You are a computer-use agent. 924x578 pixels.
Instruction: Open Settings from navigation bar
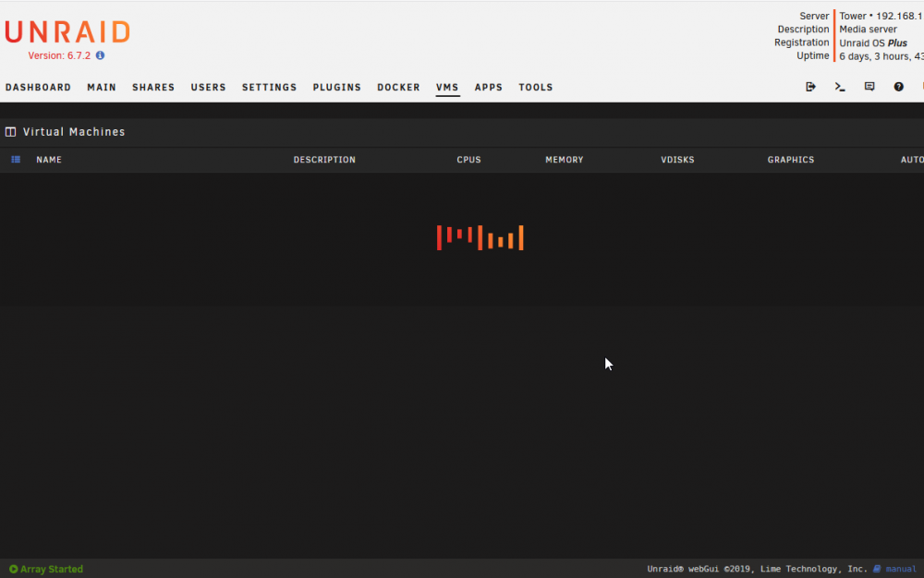pyautogui.click(x=269, y=87)
